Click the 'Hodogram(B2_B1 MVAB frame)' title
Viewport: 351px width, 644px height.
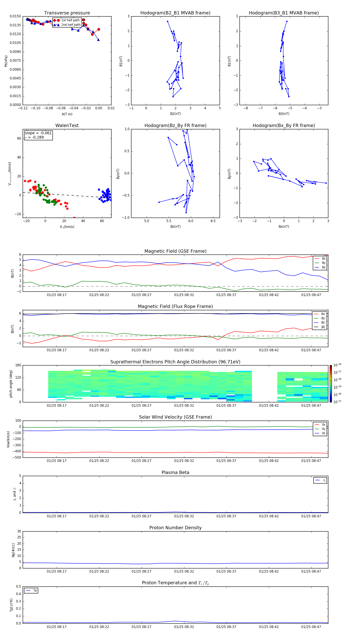175,13
